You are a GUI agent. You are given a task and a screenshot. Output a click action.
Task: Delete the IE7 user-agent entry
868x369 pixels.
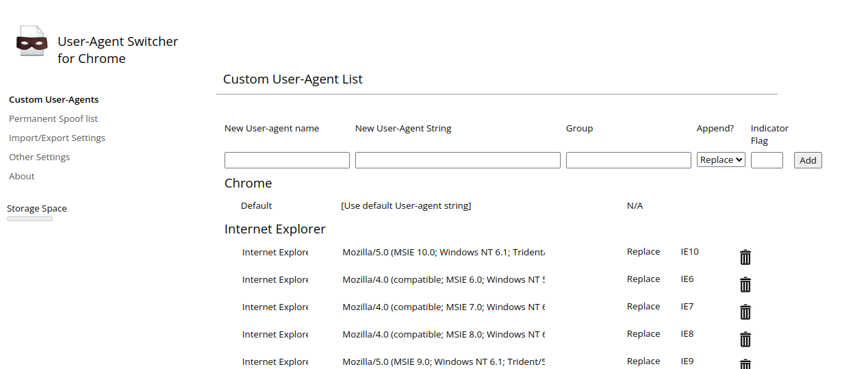point(745,312)
